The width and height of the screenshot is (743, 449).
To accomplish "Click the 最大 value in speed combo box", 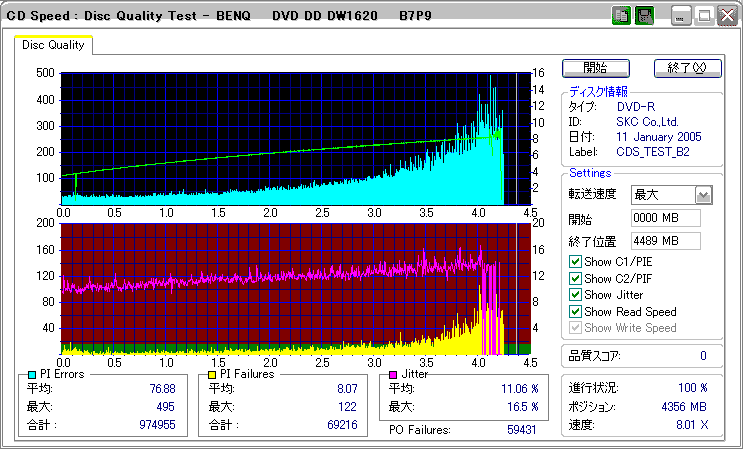I will click(x=647, y=195).
